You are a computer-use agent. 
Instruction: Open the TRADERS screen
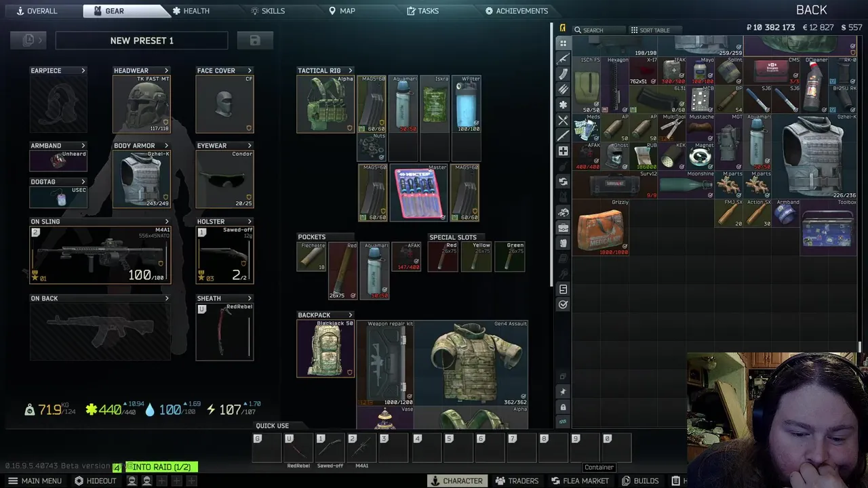click(517, 481)
